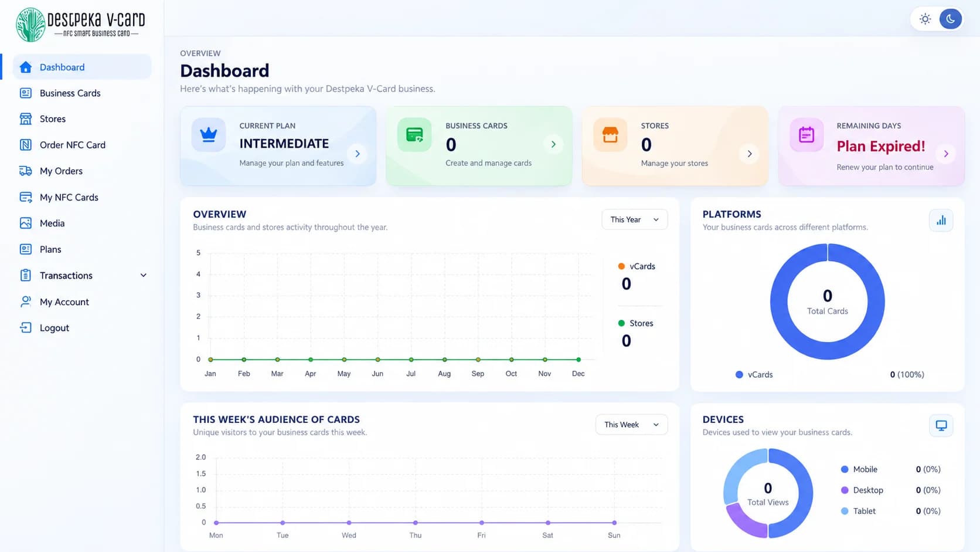This screenshot has height=552, width=980.
Task: Click the Dashboard home icon in sidebar
Action: click(25, 67)
